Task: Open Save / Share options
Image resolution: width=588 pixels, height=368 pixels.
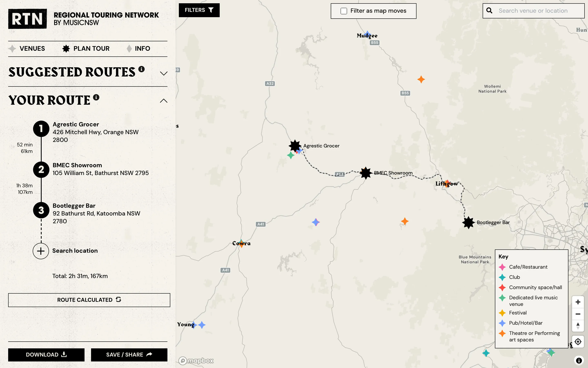Action: coord(129,355)
